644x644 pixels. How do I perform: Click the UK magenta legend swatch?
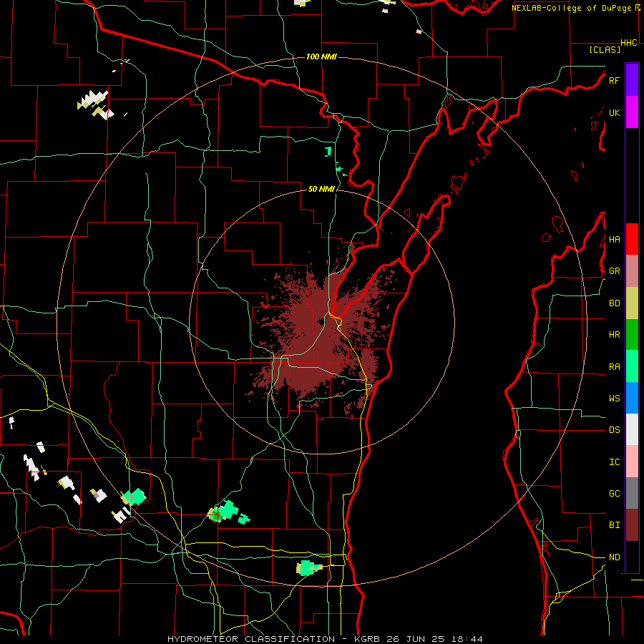(x=632, y=112)
